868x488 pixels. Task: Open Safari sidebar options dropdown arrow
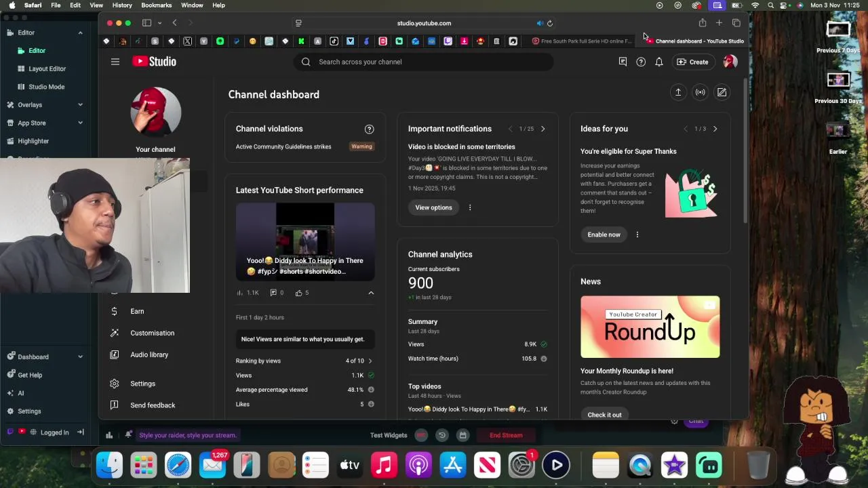tap(159, 23)
